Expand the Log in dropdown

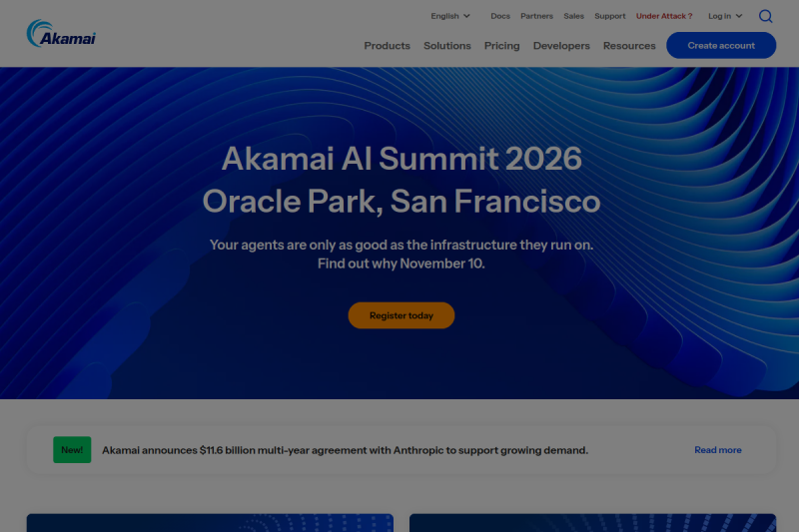(x=725, y=16)
